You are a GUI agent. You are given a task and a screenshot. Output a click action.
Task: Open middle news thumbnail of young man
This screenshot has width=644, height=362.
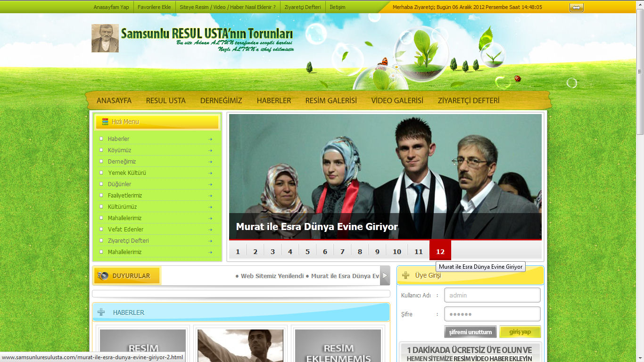pos(240,346)
